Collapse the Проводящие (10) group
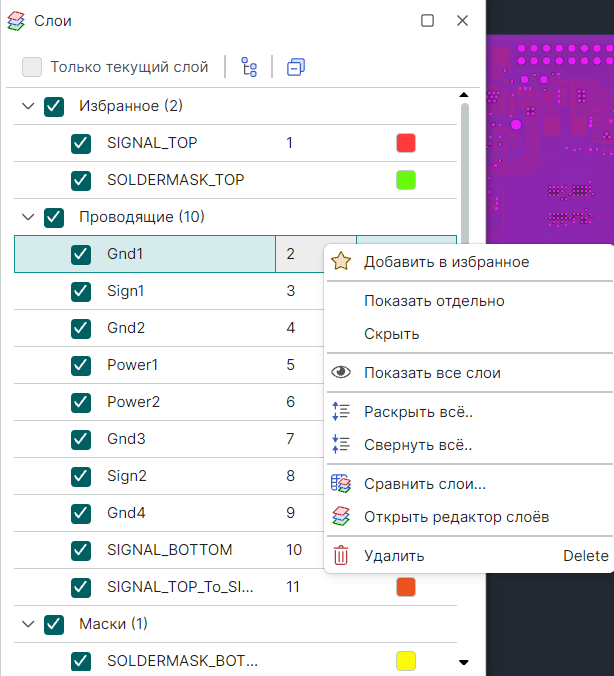Screen dimensions: 614x676 (x=28, y=217)
